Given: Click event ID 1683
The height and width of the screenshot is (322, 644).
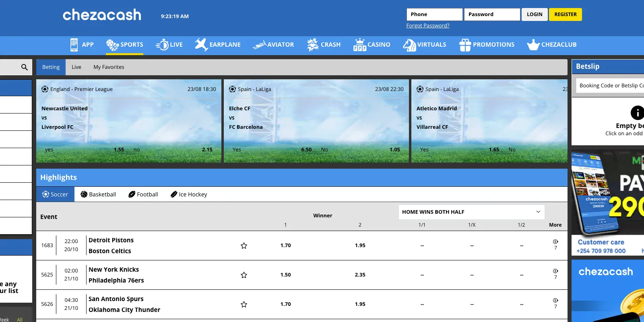Looking at the screenshot, I should tap(47, 246).
